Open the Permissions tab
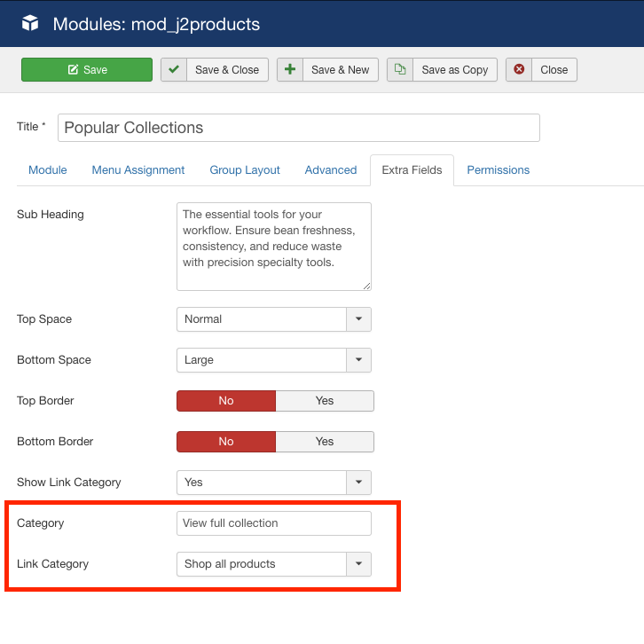644x644 pixels. coord(498,170)
